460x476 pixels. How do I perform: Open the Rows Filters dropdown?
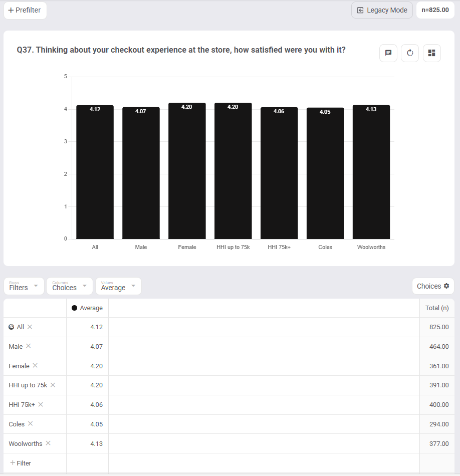[24, 286]
